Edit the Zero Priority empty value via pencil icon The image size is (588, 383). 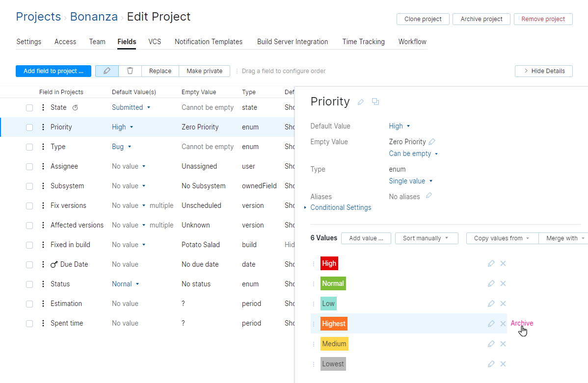432,141
